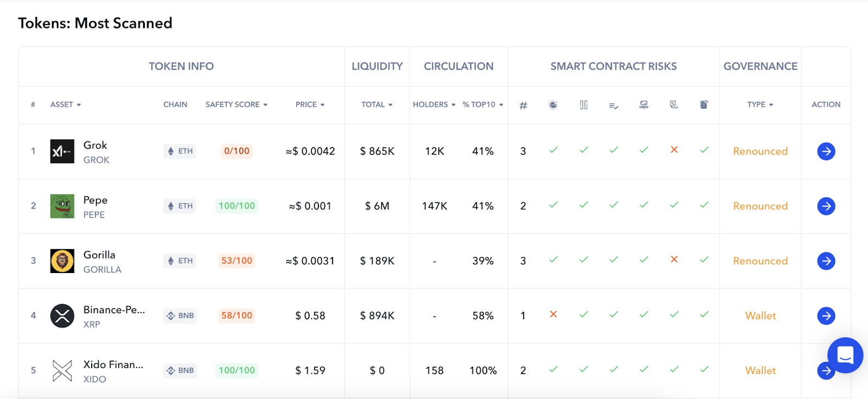The height and width of the screenshot is (399, 868).
Task: Click the Pepe frog logo
Action: [x=62, y=206]
